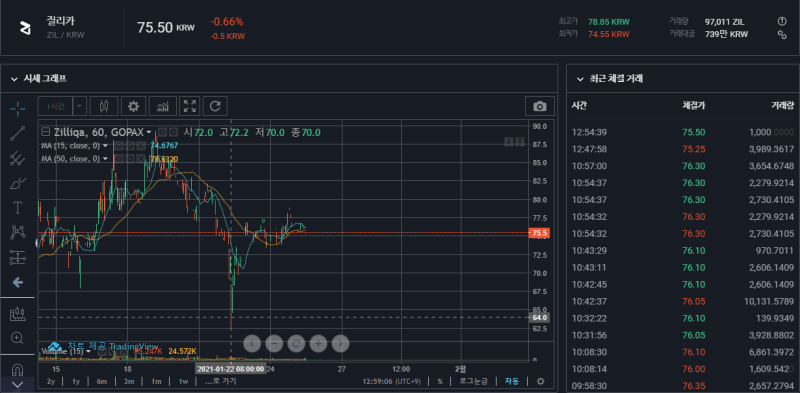The height and width of the screenshot is (393, 800).
Task: Select the crosshair cursor tool
Action: (18, 108)
